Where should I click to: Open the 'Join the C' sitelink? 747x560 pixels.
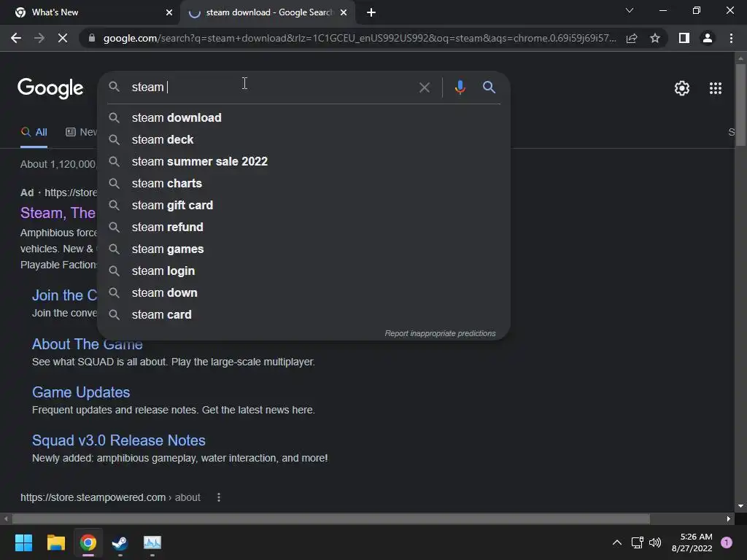[x=64, y=295]
